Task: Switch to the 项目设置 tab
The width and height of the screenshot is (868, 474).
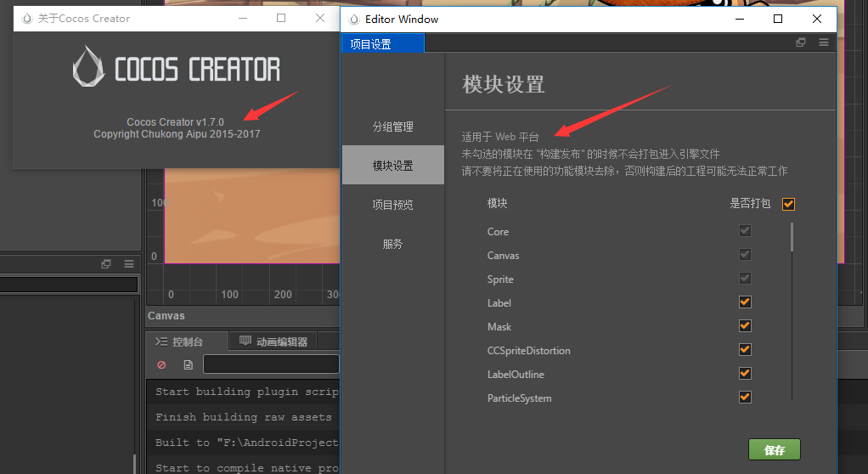Action: coord(383,43)
